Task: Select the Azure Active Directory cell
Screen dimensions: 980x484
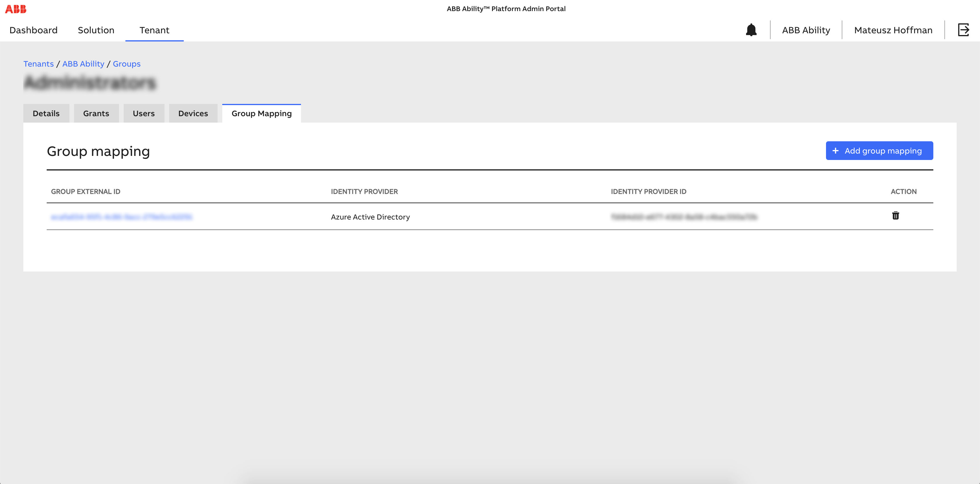Action: pos(370,217)
